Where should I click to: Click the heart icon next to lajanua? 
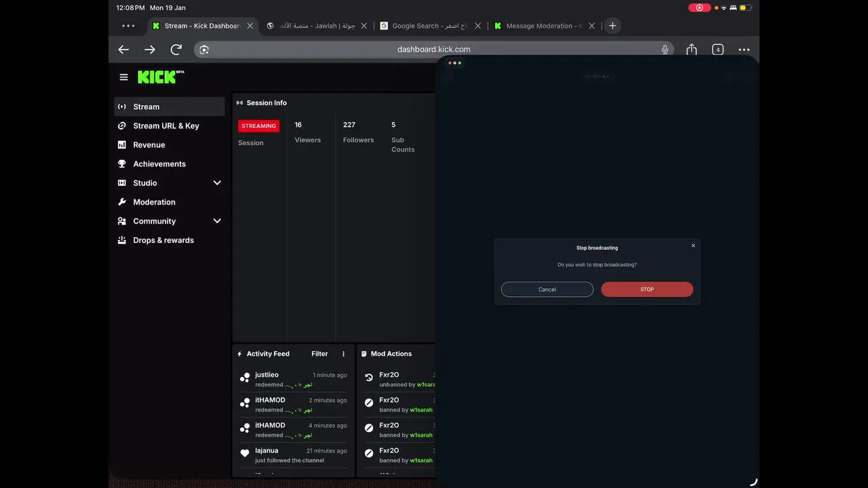tap(245, 453)
